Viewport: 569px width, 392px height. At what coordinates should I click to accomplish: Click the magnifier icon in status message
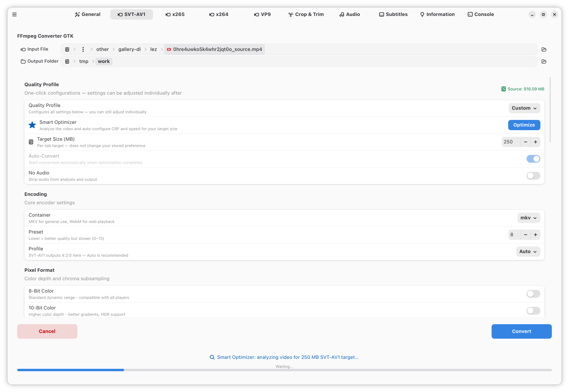click(212, 357)
